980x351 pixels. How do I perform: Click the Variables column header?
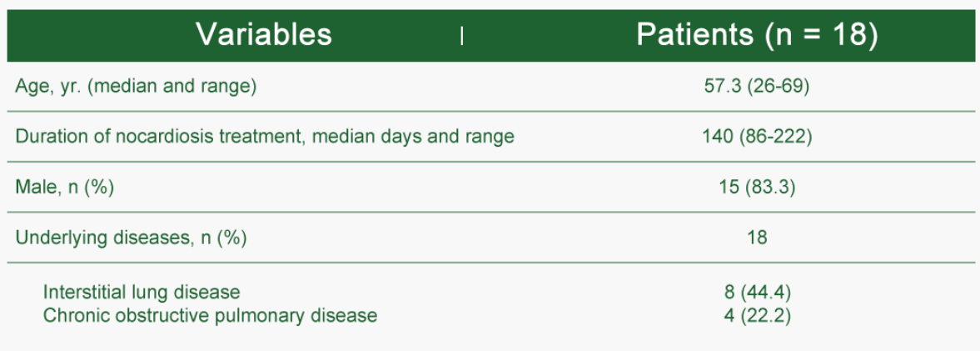point(263,34)
